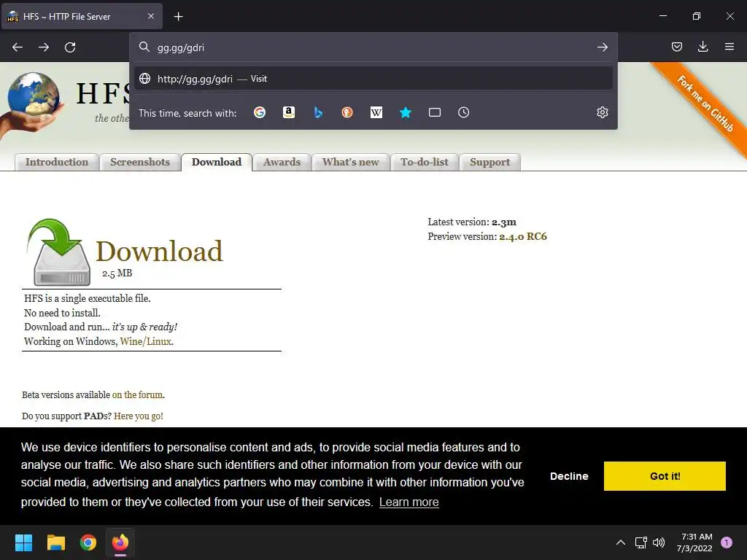Show hidden system tray icons
The width and height of the screenshot is (747, 560).
pyautogui.click(x=620, y=542)
